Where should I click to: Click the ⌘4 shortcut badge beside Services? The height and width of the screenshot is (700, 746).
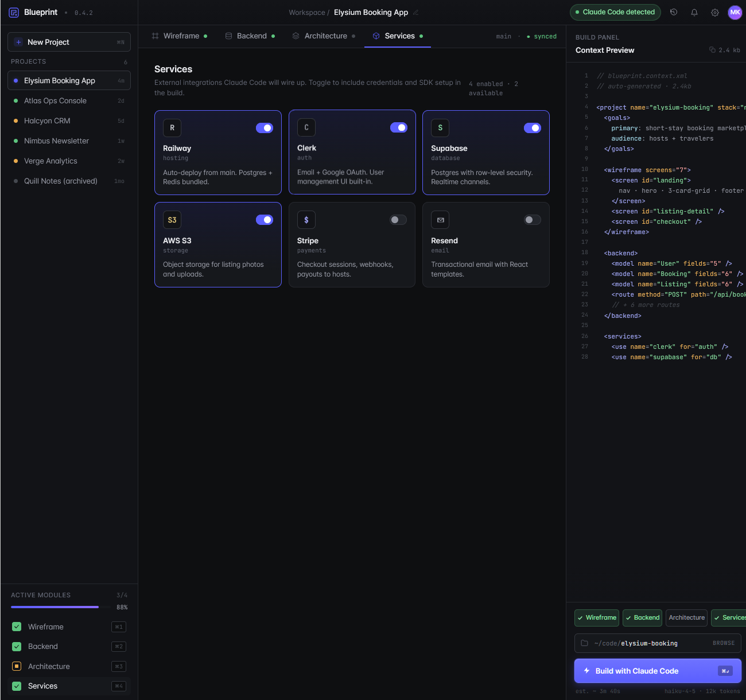119,686
